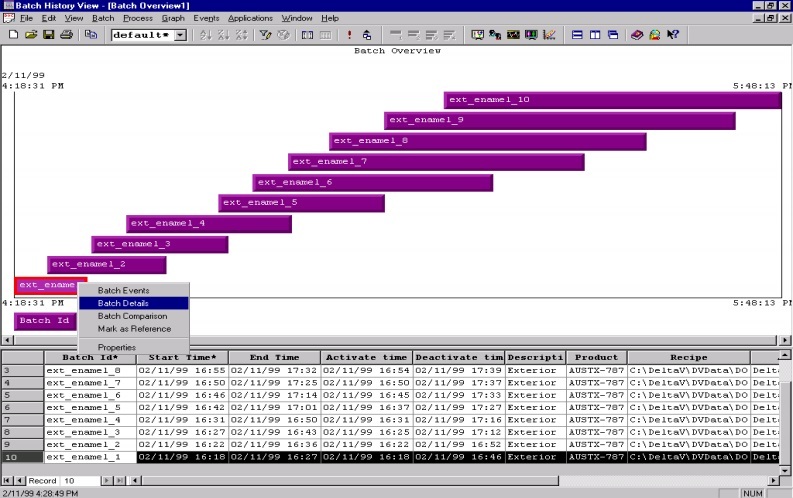Click the Open folder toolbar icon
Viewport: 793px width, 498px height.
point(30,35)
